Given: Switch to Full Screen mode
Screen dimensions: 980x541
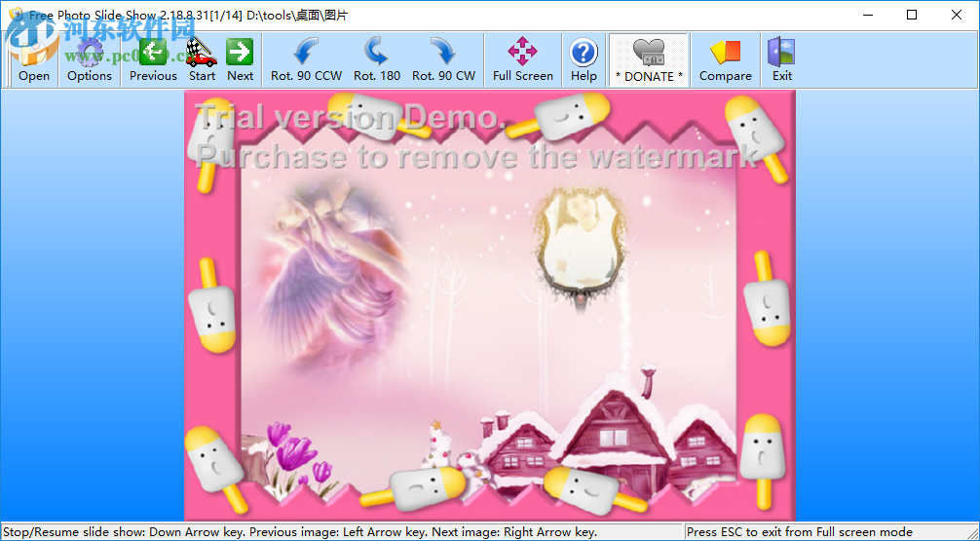Looking at the screenshot, I should [x=523, y=60].
